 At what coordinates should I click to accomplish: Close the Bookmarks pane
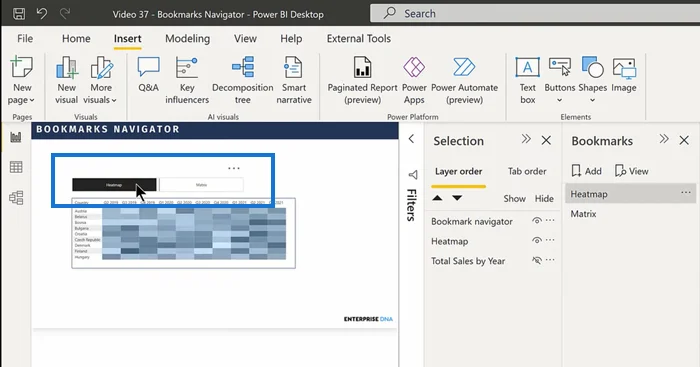click(684, 140)
